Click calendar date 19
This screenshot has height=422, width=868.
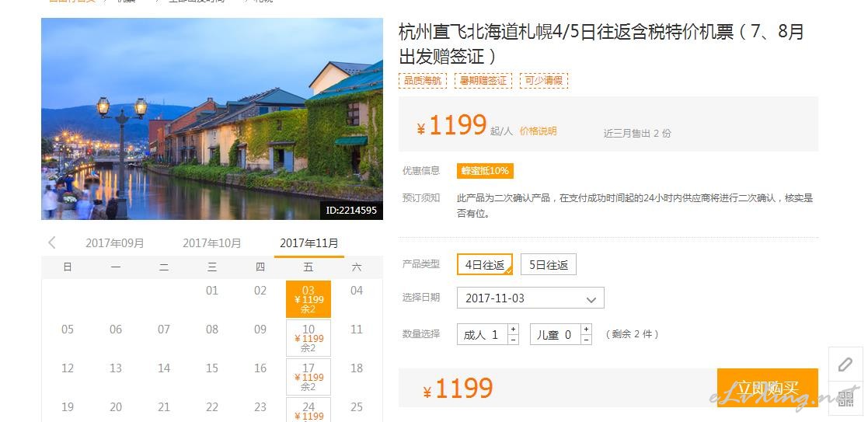(x=68, y=407)
